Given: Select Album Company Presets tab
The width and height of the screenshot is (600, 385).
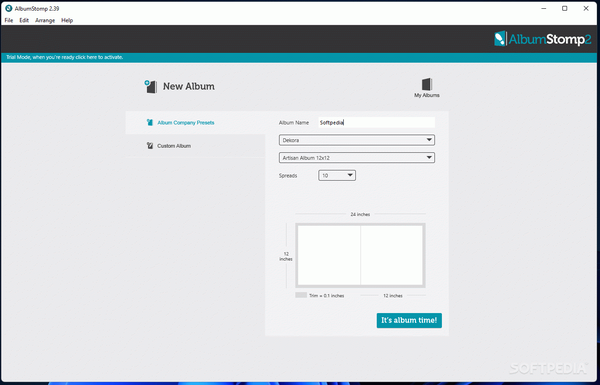Looking at the screenshot, I should (195, 122).
